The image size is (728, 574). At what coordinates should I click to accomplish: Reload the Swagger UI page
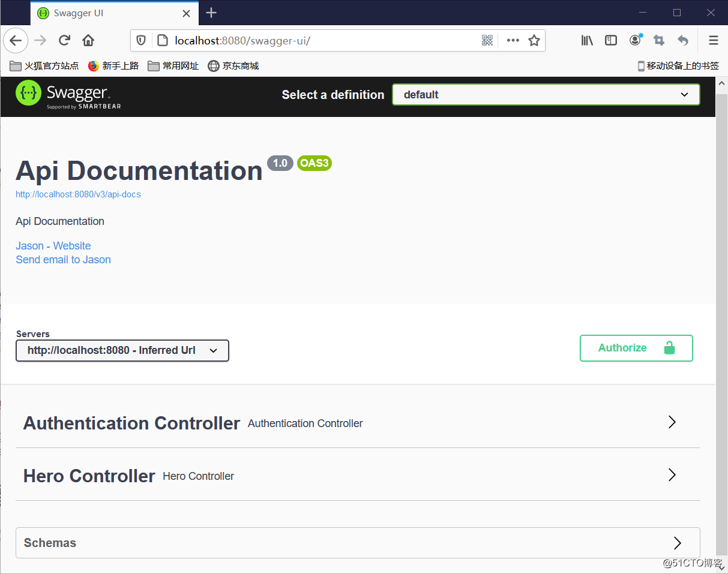point(64,40)
